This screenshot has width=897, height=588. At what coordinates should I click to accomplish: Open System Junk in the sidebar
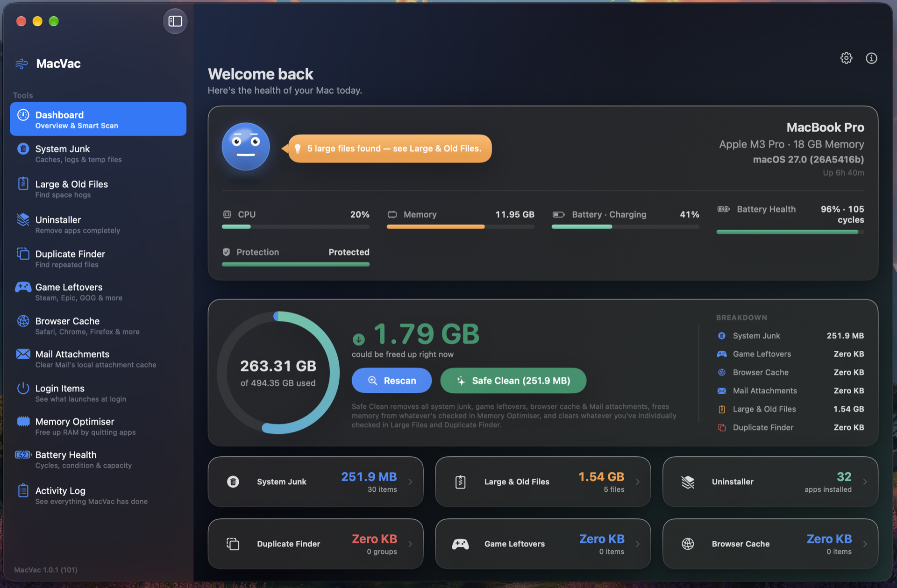tap(98, 153)
